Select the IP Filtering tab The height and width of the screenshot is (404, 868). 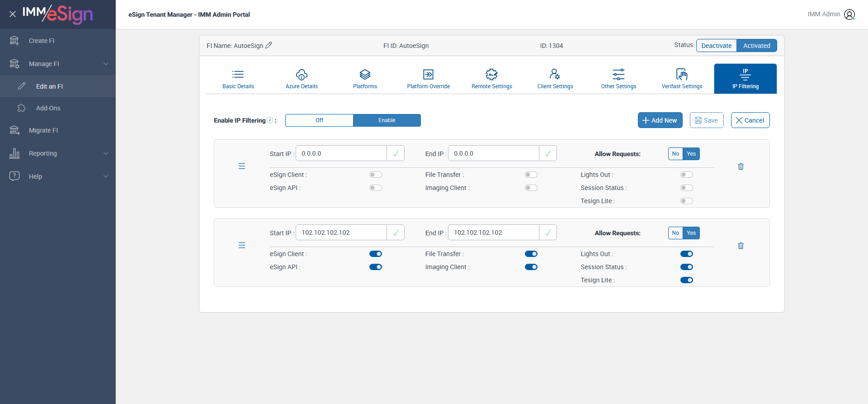click(745, 79)
